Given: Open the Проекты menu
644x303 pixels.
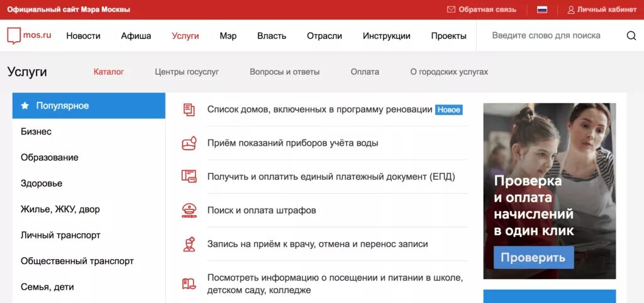Looking at the screenshot, I should (x=448, y=36).
